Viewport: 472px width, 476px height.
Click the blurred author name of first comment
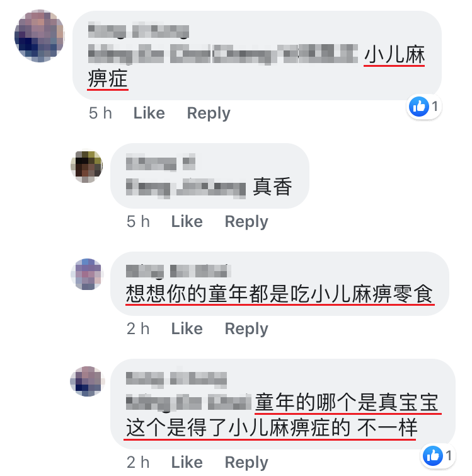[139, 31]
